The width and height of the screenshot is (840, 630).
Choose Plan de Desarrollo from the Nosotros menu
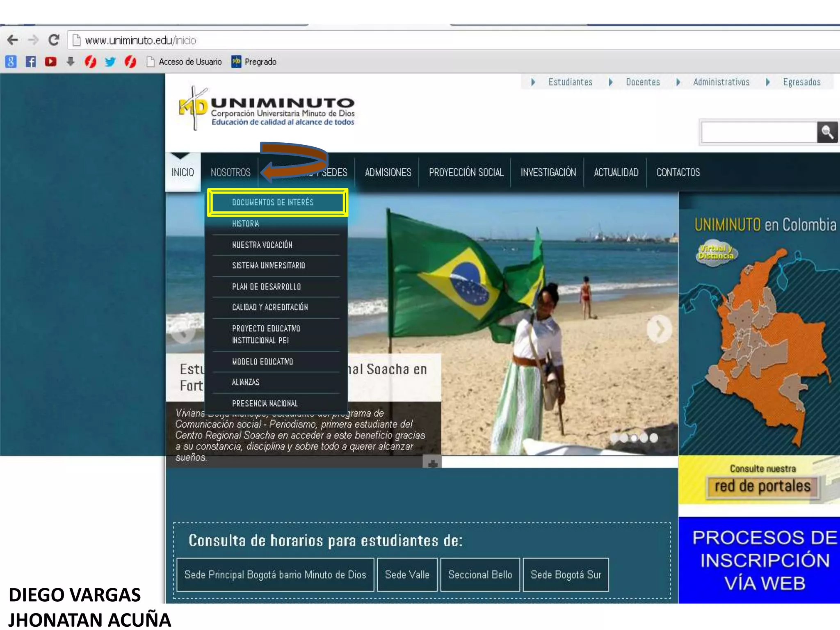point(266,287)
